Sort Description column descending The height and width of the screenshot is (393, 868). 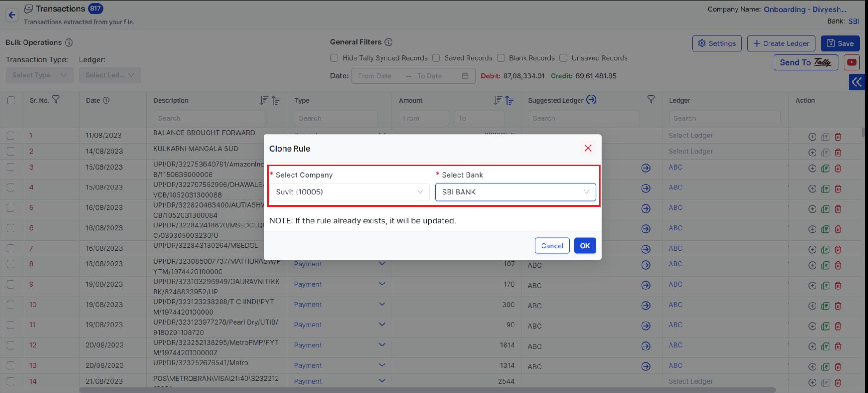(x=264, y=100)
